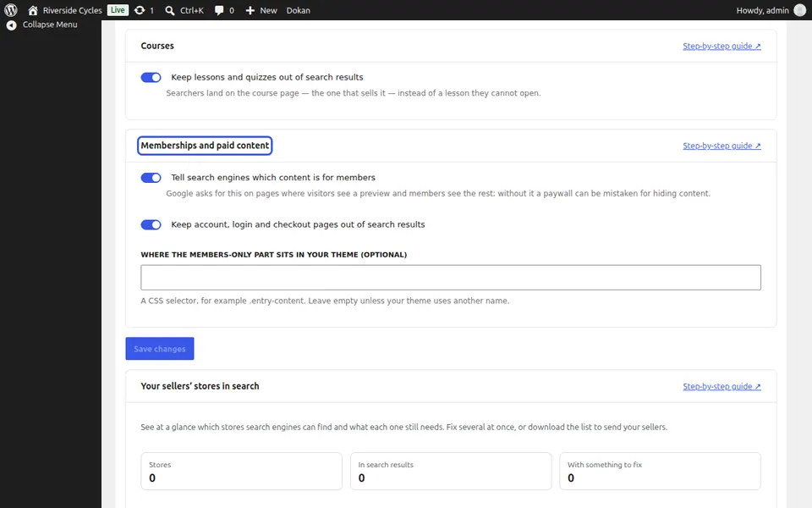Open the WordPress logo menu
This screenshot has height=508, width=812.
tap(11, 10)
